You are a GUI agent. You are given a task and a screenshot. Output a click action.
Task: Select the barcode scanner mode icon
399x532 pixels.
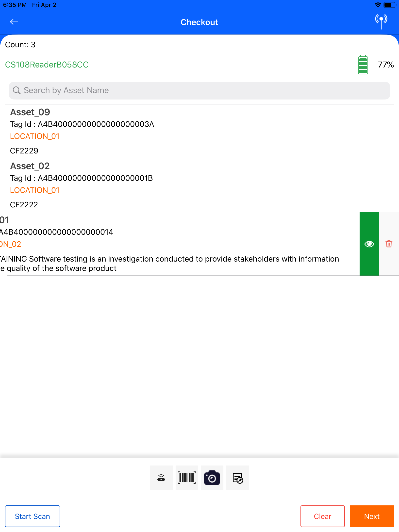coord(187,478)
